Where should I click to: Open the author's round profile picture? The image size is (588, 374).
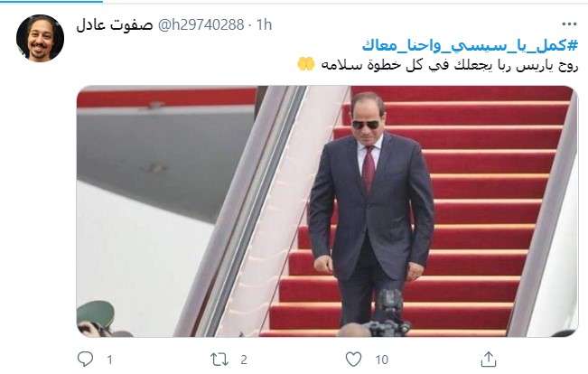click(40, 38)
